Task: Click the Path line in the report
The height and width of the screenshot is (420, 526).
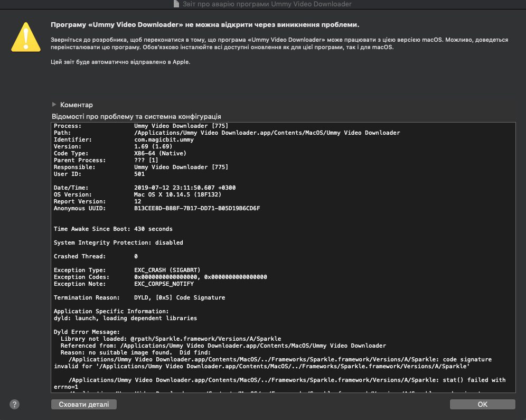Action: [227, 133]
